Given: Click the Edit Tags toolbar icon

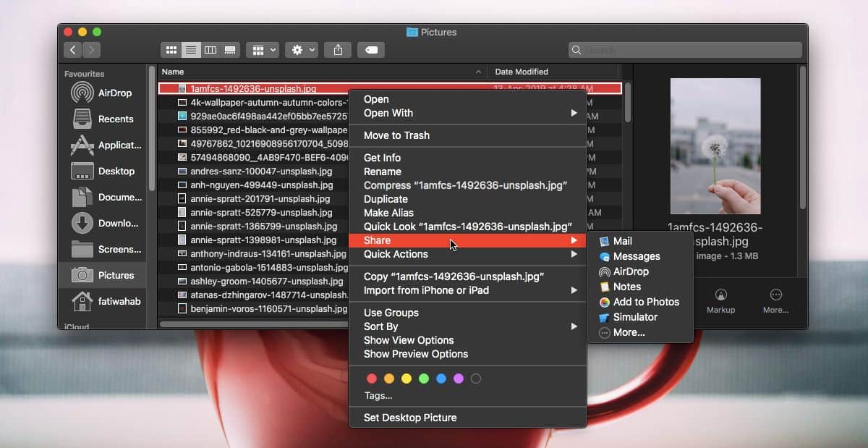Looking at the screenshot, I should tap(370, 50).
